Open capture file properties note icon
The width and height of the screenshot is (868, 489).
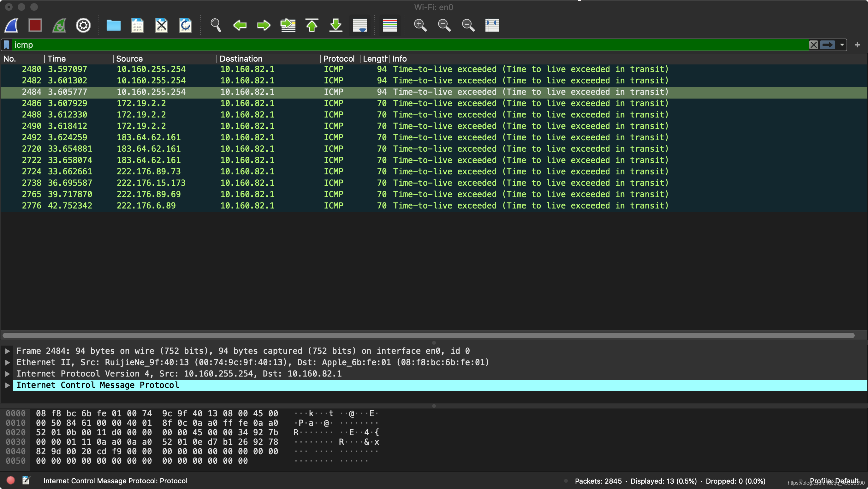(x=26, y=480)
